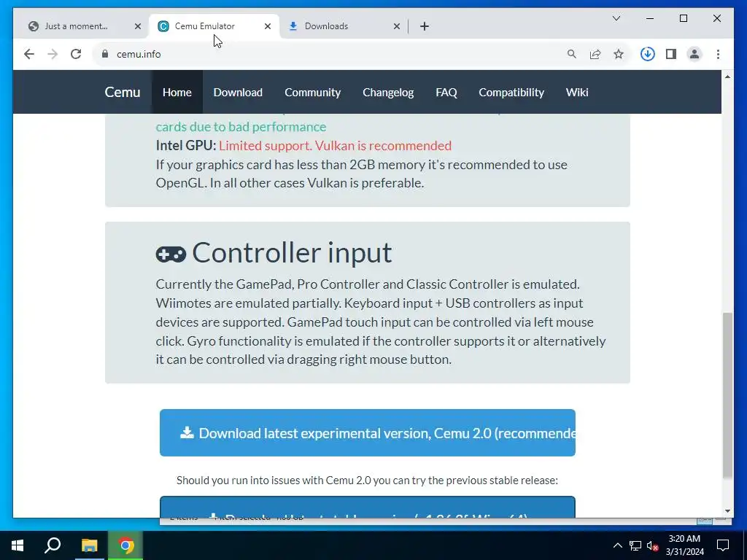Download latest experimental Cemu 2.0 version
This screenshot has height=560, width=747.
368,432
